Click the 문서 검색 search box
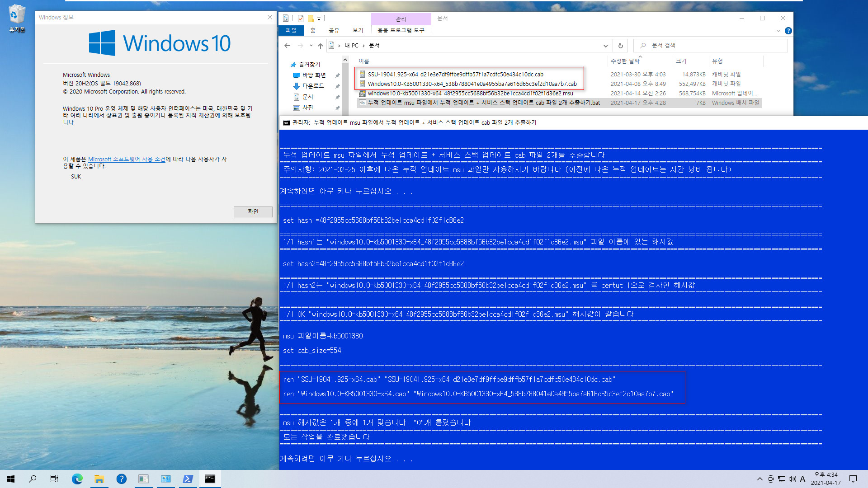The height and width of the screenshot is (488, 868). point(710,46)
